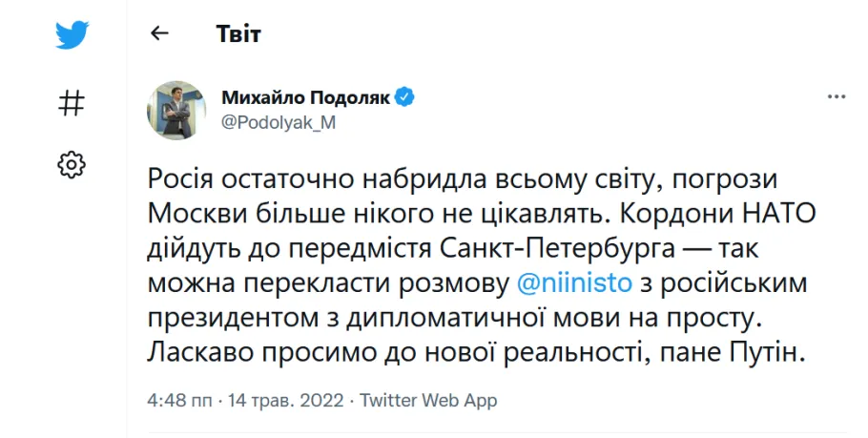Click the blue verified badge
868x438 pixels.
404,97
